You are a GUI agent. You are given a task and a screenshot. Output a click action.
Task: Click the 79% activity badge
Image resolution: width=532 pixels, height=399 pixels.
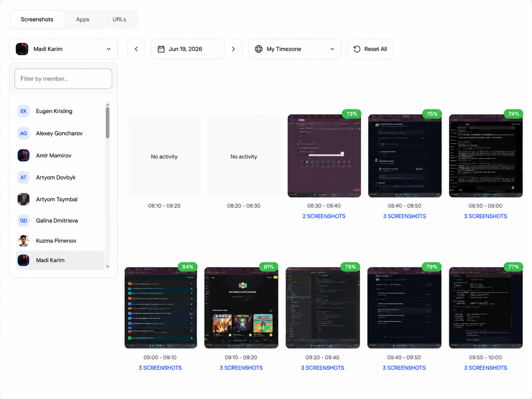(x=432, y=267)
